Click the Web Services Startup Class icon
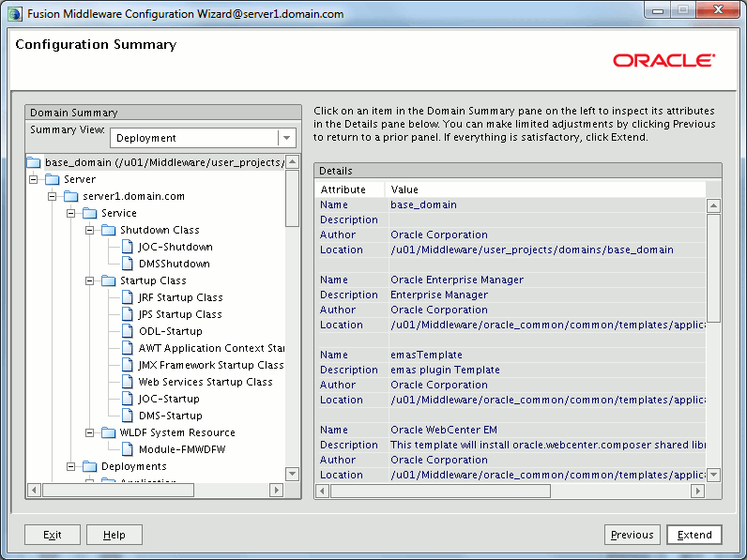The image size is (747, 560). [128, 382]
